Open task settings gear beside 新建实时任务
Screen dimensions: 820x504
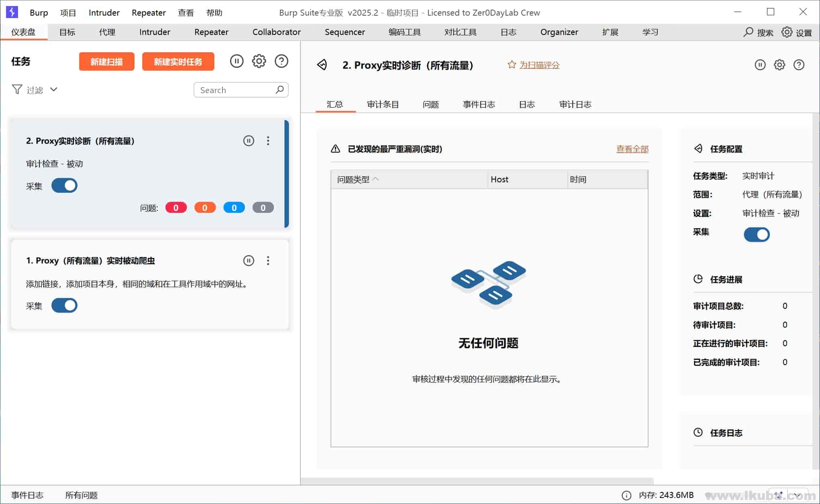pyautogui.click(x=259, y=61)
